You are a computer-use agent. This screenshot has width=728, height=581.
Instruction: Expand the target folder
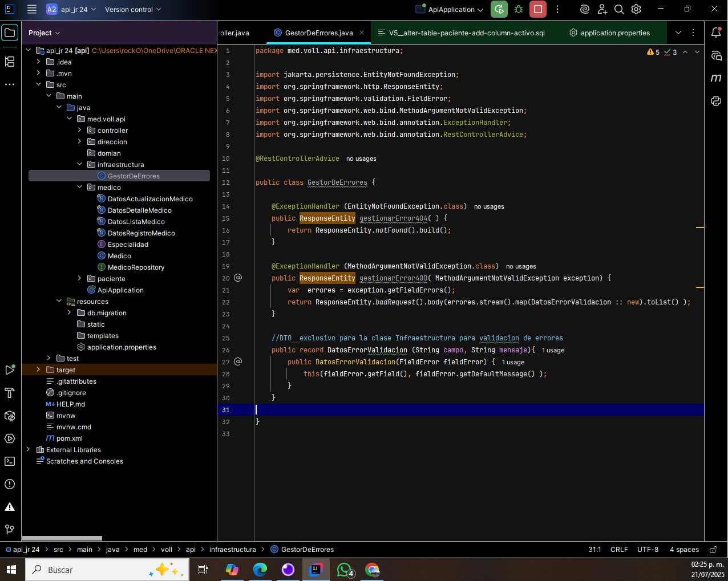click(x=38, y=369)
